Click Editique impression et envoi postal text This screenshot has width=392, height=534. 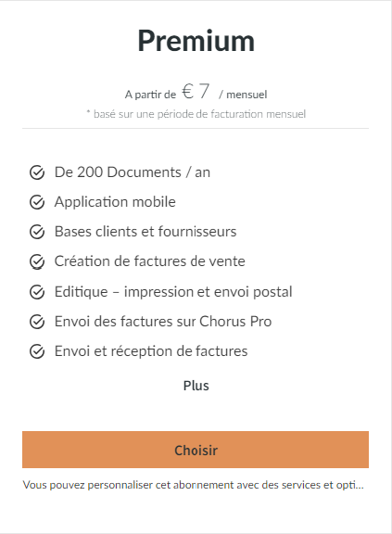pyautogui.click(x=173, y=292)
